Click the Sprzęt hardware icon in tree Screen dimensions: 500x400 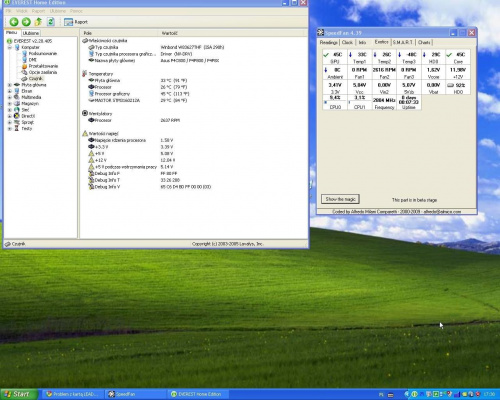point(17,122)
